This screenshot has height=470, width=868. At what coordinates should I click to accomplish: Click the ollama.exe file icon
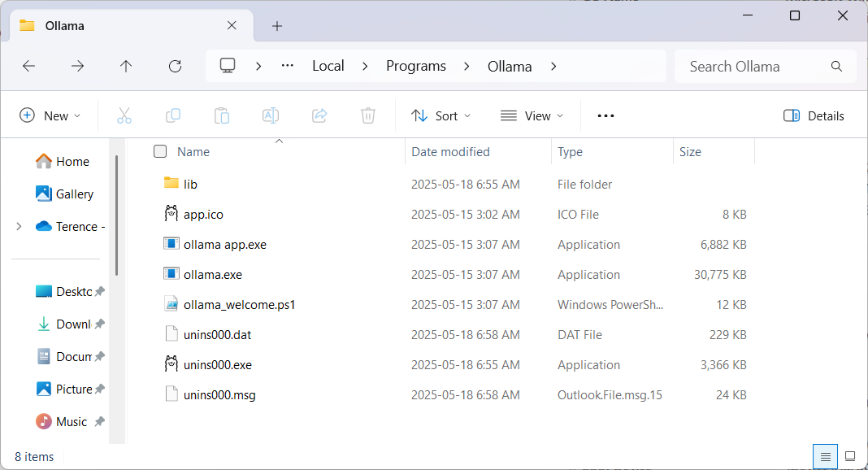pos(171,273)
